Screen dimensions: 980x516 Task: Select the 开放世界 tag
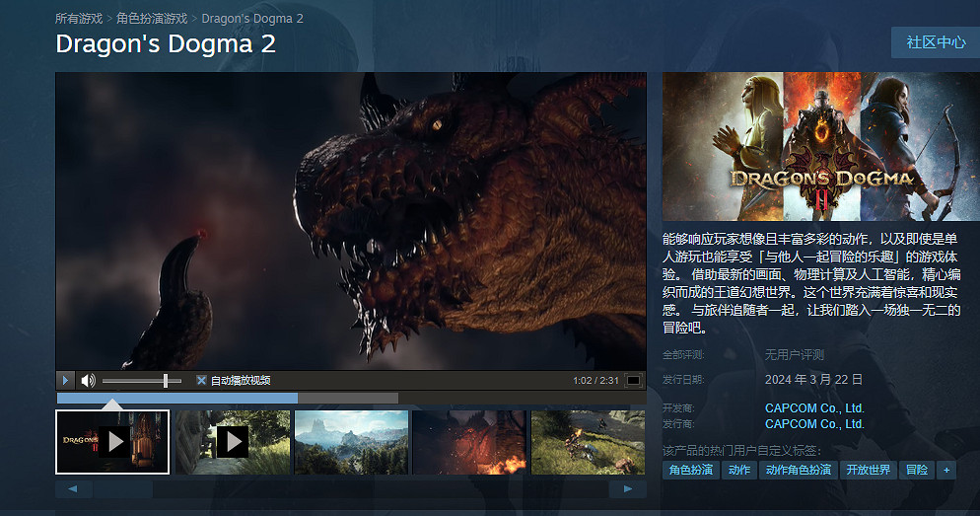pos(868,471)
